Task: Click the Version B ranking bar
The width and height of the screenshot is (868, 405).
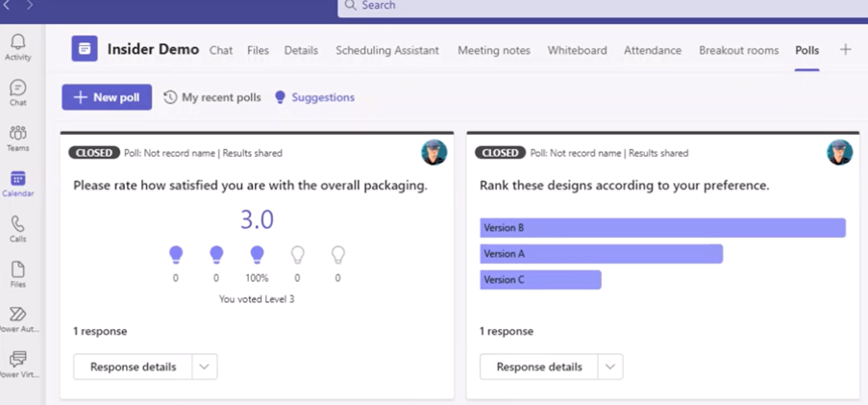Action: pyautogui.click(x=662, y=228)
